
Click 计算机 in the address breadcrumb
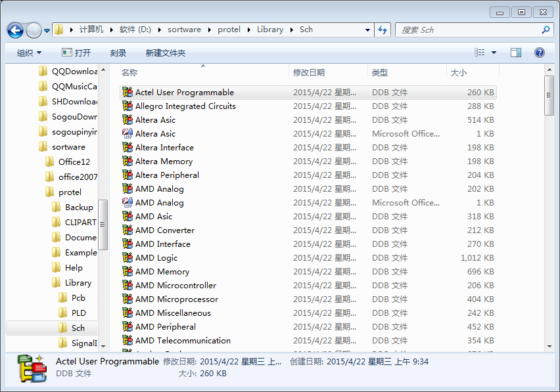point(91,30)
